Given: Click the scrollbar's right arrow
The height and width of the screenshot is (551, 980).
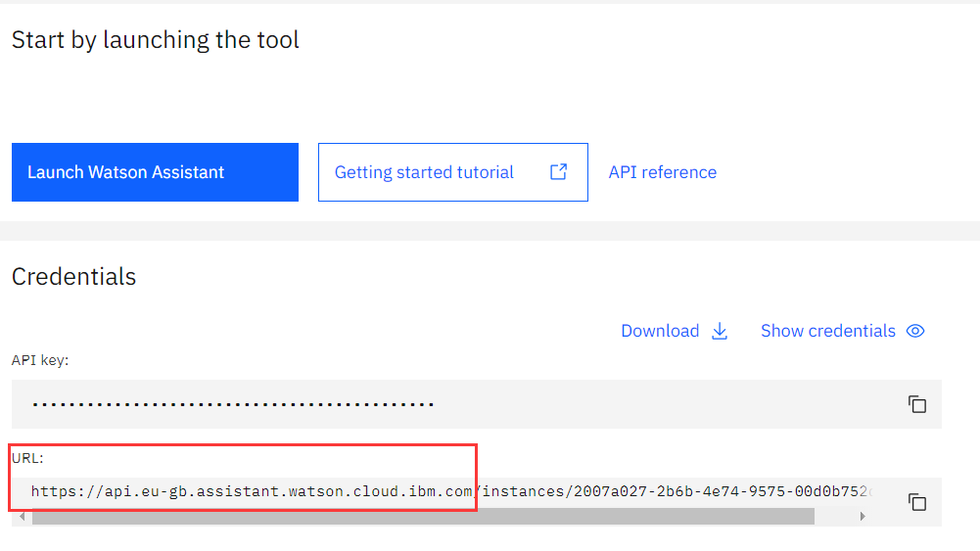Looking at the screenshot, I should click(x=863, y=517).
